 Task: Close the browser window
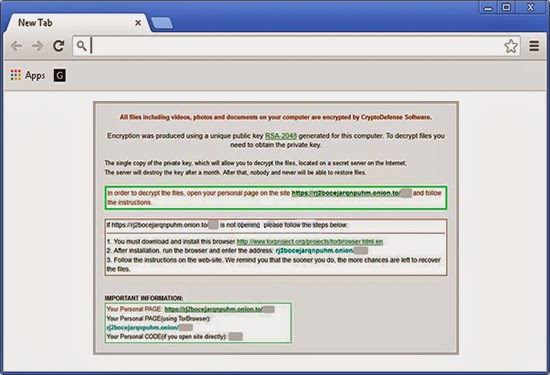[x=531, y=7]
